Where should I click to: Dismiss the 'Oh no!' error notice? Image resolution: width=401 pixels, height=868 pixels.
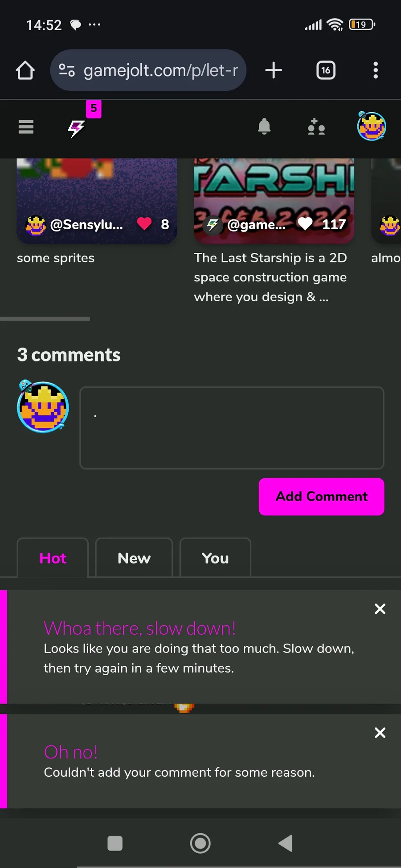click(380, 732)
